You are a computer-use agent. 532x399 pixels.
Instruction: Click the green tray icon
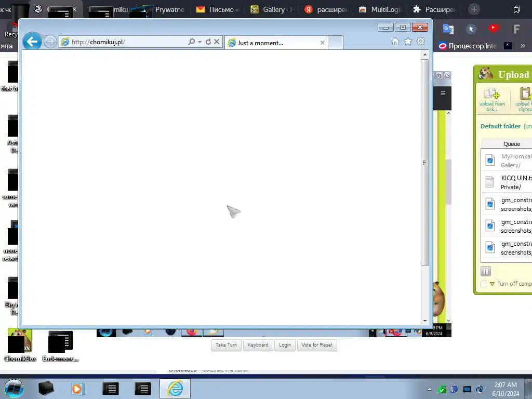coord(442,389)
